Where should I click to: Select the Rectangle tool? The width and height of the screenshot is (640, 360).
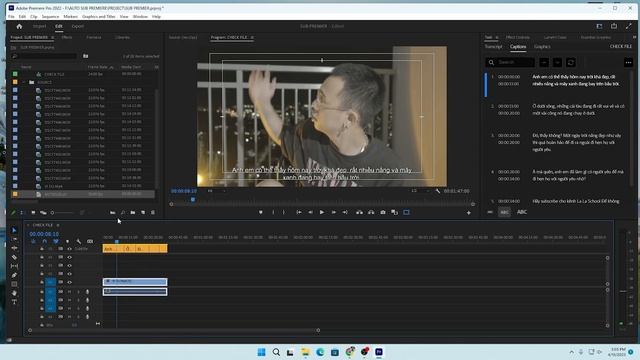click(x=14, y=284)
